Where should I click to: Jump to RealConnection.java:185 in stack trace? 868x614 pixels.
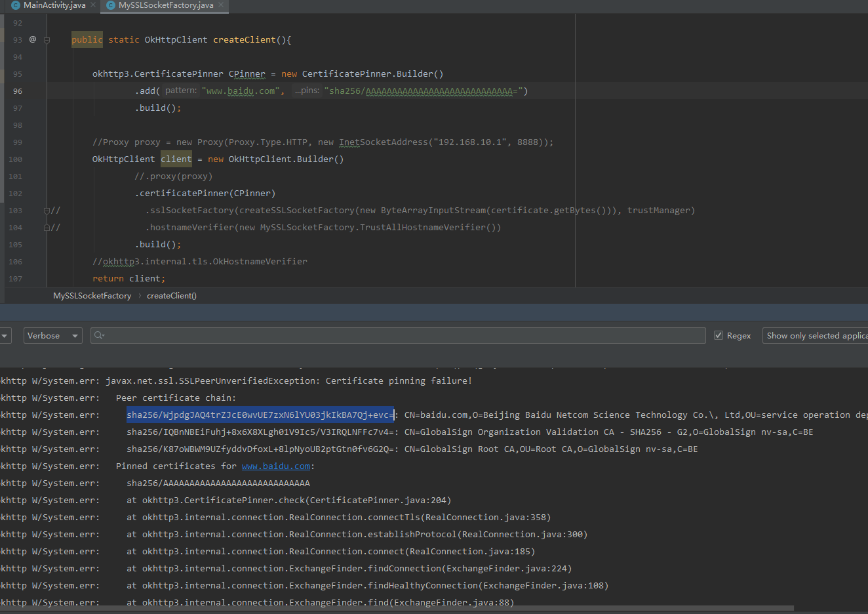(x=470, y=552)
